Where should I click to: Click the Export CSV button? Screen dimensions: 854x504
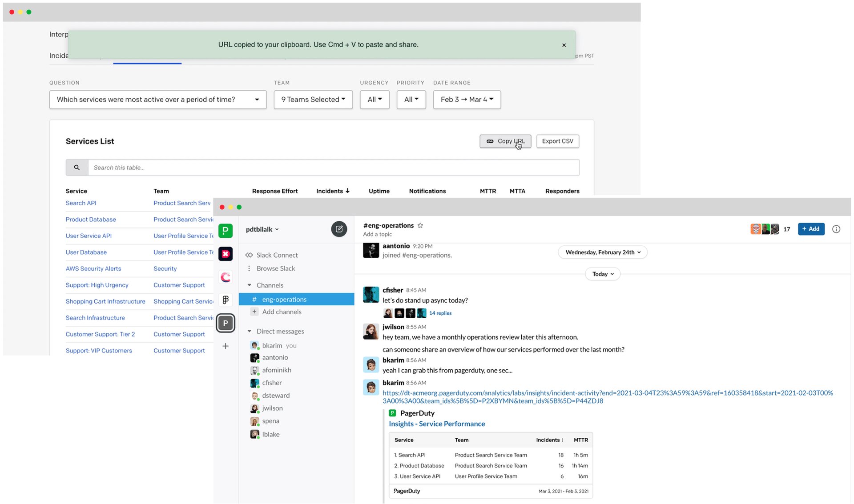(557, 141)
